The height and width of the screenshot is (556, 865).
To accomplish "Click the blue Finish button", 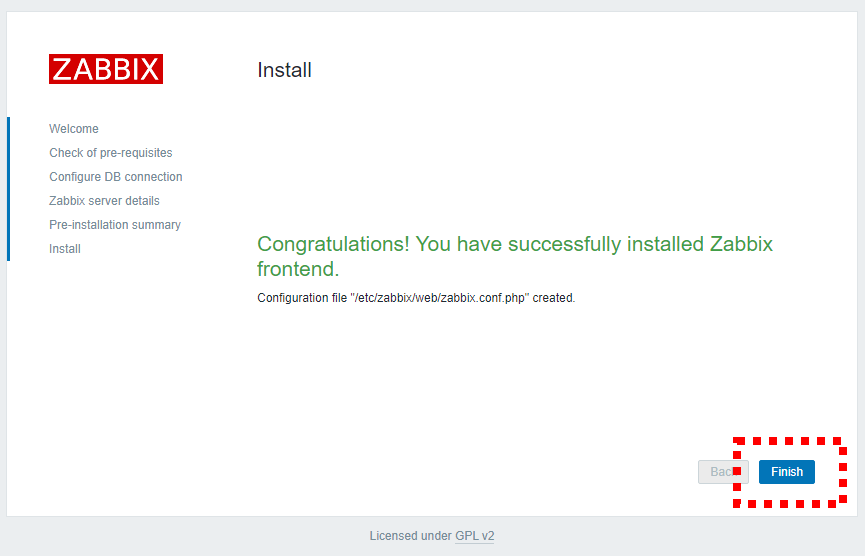I will click(787, 472).
